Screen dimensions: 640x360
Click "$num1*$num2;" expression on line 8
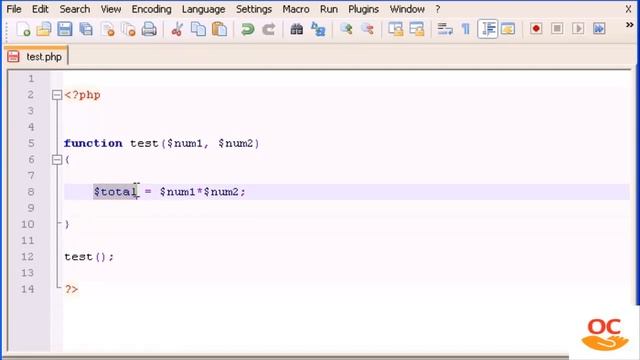tap(202, 192)
